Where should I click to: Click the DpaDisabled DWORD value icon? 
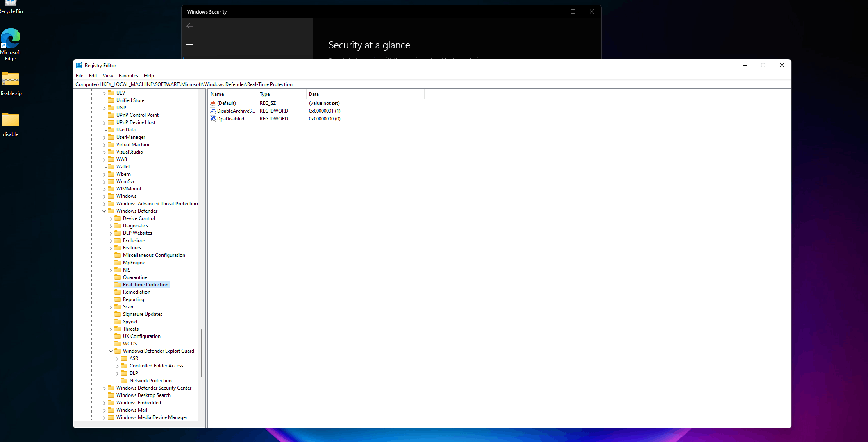pyautogui.click(x=213, y=119)
